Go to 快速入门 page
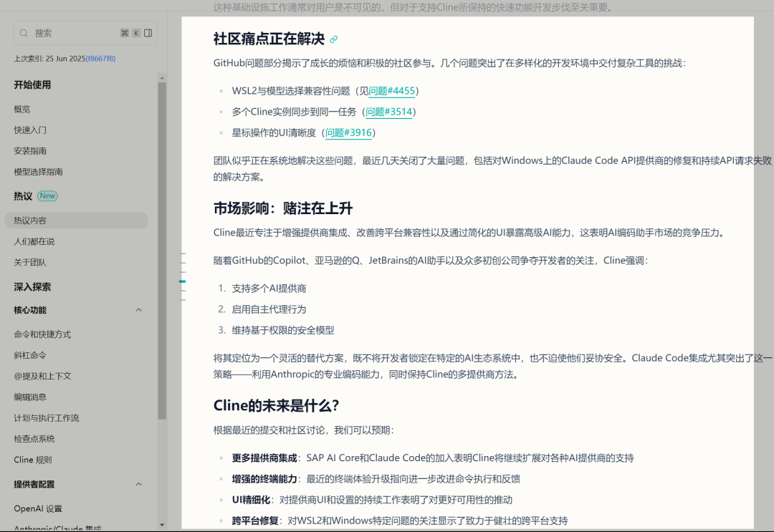Screen dimensions: 774x532 (x=30, y=130)
